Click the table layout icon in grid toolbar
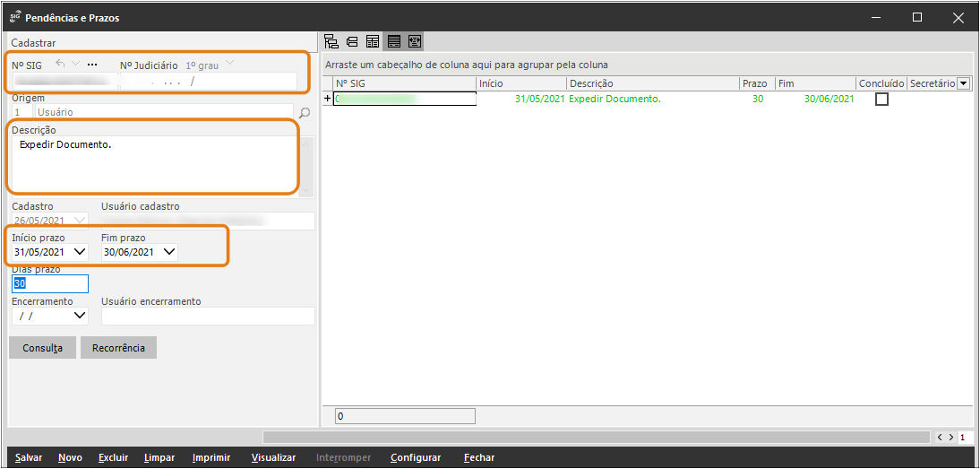 tap(373, 42)
